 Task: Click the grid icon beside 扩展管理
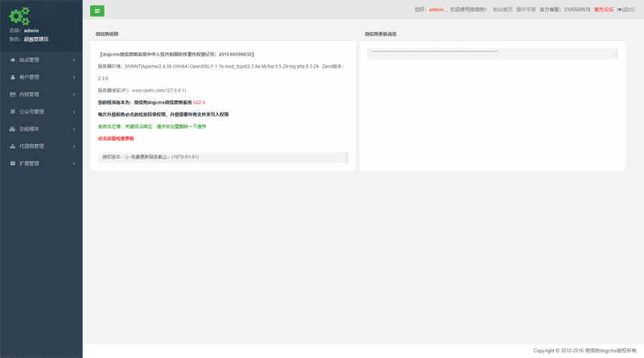pos(12,163)
